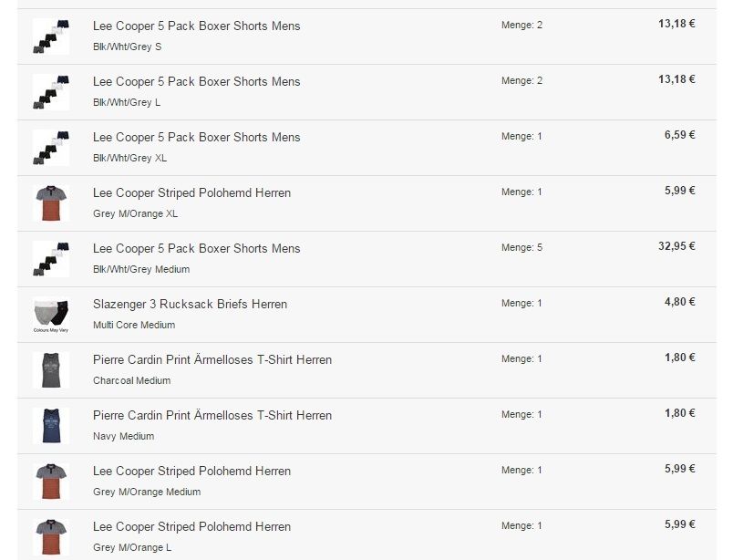Click the 32,95 € price

(676, 246)
